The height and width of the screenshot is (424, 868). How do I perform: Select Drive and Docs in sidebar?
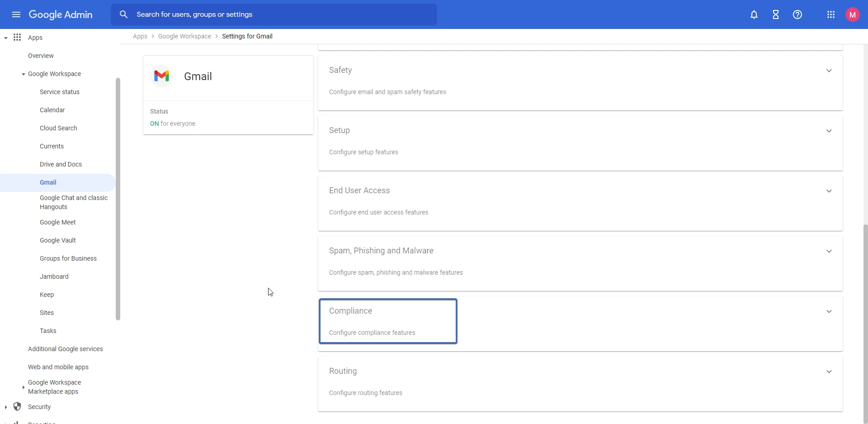point(61,164)
